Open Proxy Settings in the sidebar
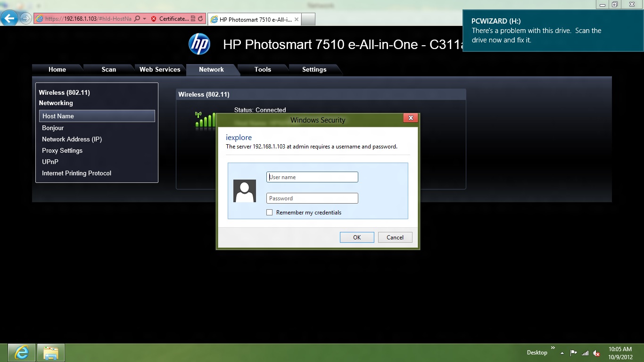This screenshot has width=644, height=362. 62,150
